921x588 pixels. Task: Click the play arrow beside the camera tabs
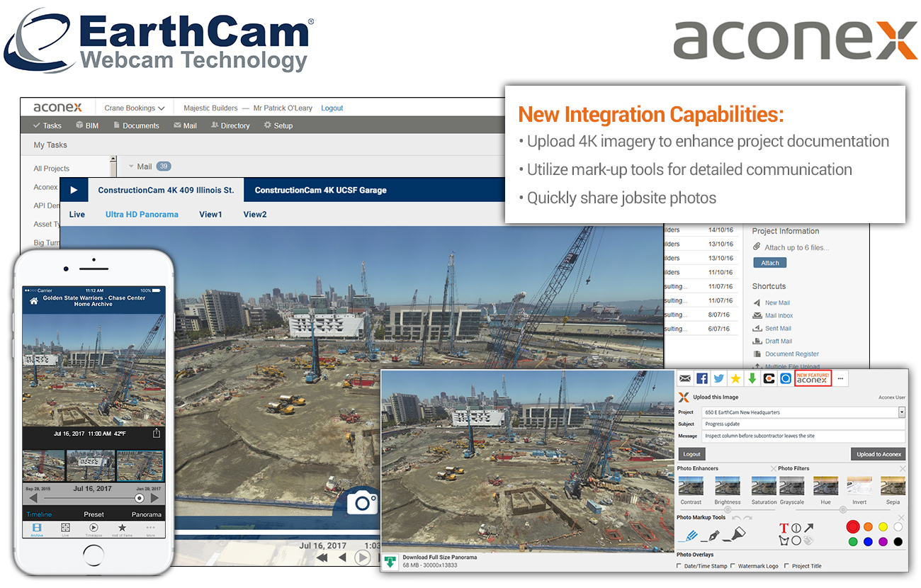coord(74,190)
